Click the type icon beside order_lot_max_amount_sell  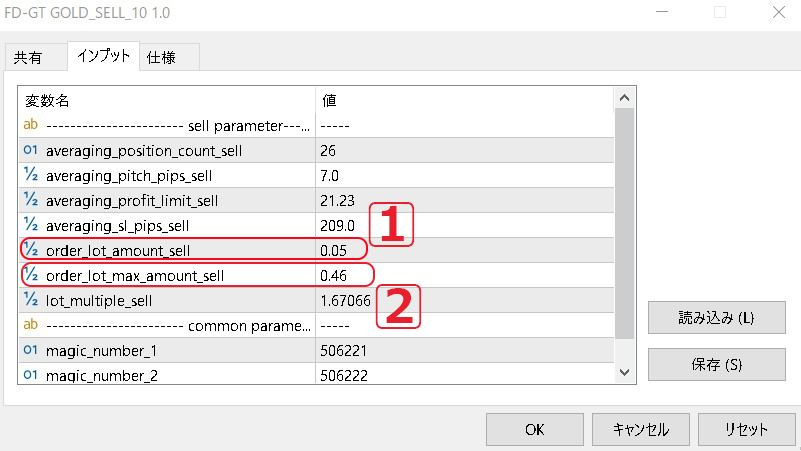(x=30, y=275)
